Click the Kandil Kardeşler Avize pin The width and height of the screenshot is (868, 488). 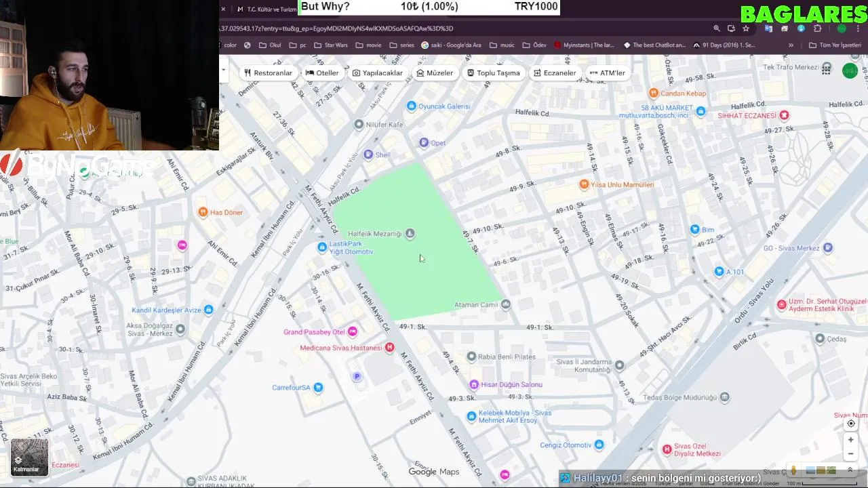pyautogui.click(x=208, y=310)
